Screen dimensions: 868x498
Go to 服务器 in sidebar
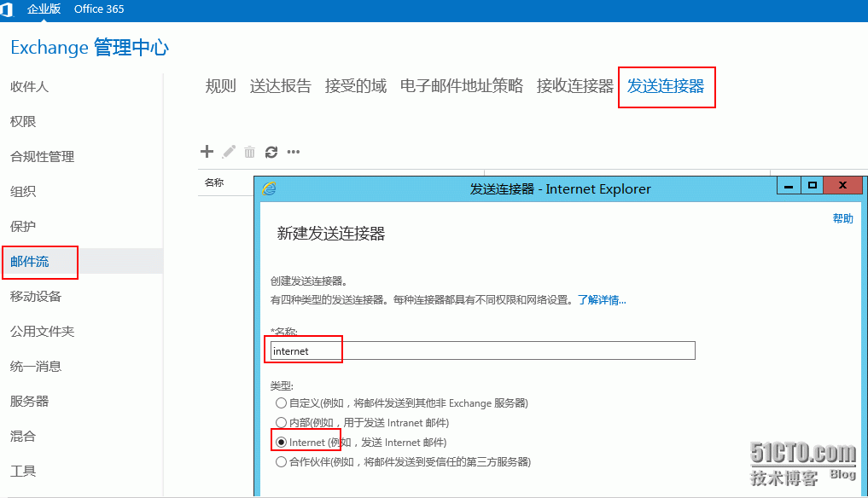click(29, 401)
